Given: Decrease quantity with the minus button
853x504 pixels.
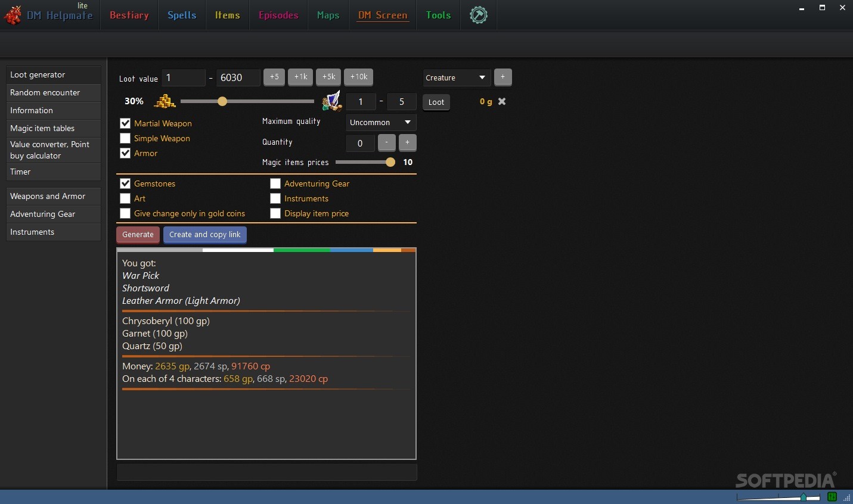Looking at the screenshot, I should point(386,142).
